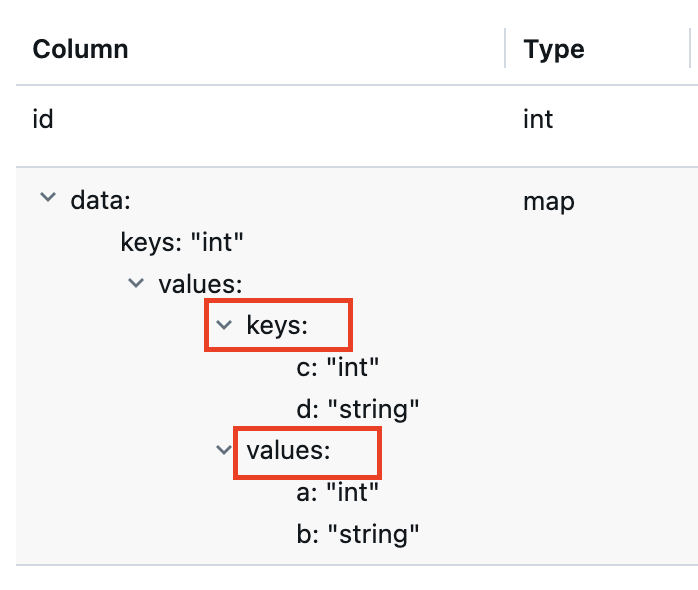Collapse the data row chevron
The width and height of the screenshot is (698, 590).
pyautogui.click(x=48, y=197)
